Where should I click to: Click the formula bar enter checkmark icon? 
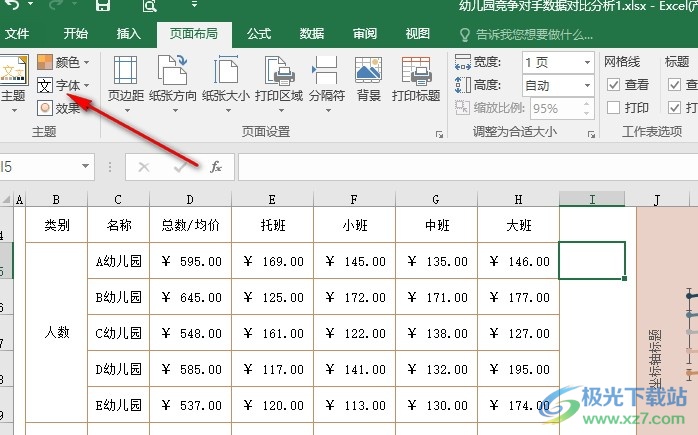180,167
